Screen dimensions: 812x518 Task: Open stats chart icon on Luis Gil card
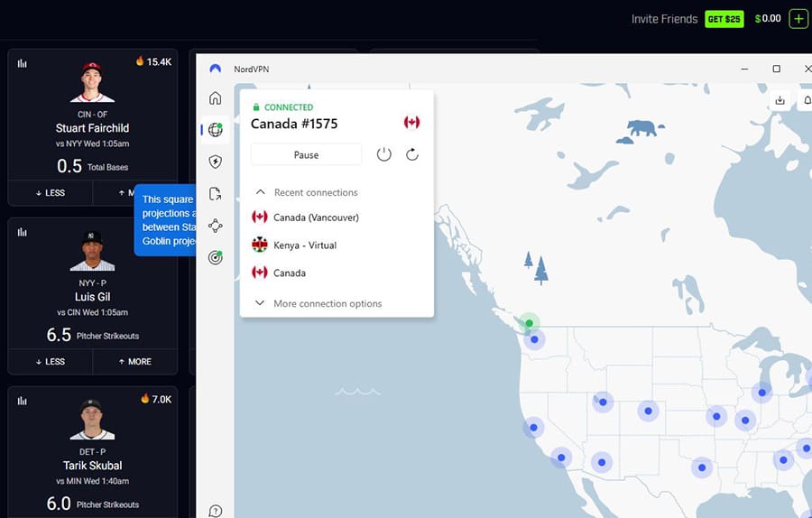[23, 232]
